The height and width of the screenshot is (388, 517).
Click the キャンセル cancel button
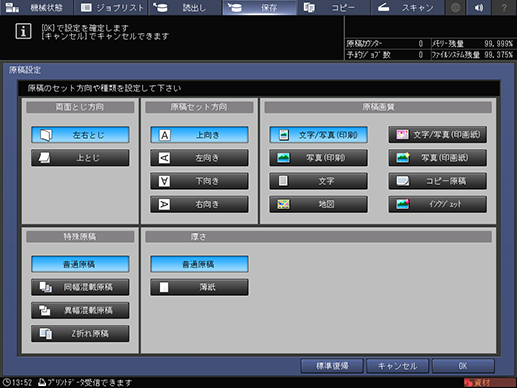(397, 366)
